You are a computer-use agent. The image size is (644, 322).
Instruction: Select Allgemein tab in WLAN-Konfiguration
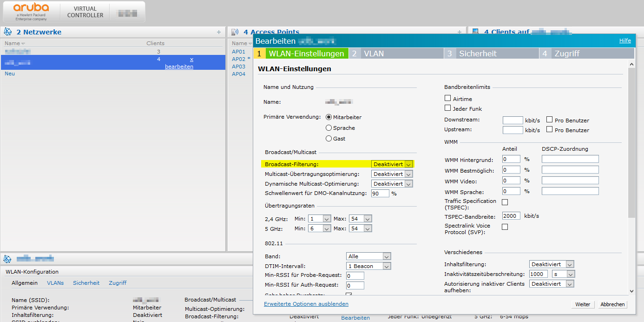25,283
